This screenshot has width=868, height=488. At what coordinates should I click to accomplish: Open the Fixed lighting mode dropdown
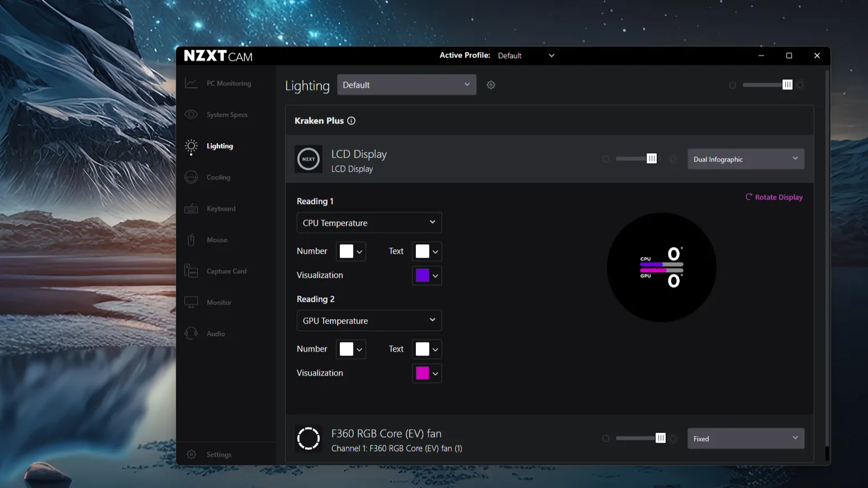pos(746,438)
